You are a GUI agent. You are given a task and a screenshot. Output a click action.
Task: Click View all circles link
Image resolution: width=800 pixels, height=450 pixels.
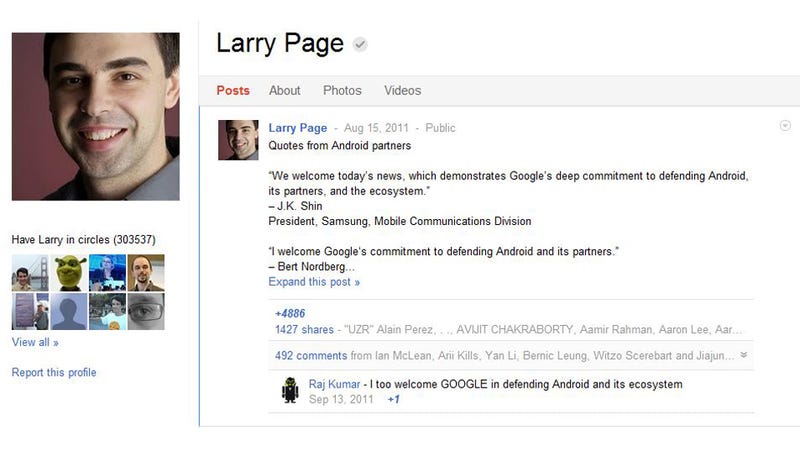(x=35, y=342)
